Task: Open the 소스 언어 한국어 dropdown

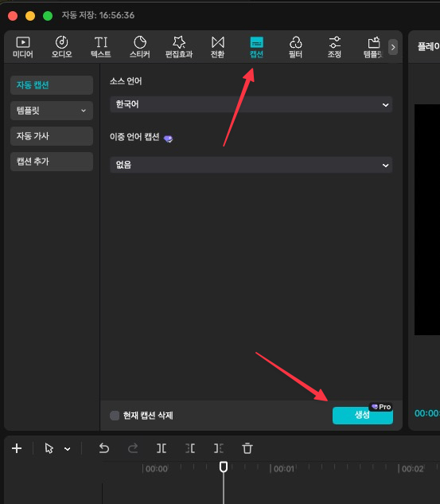Action: click(251, 104)
